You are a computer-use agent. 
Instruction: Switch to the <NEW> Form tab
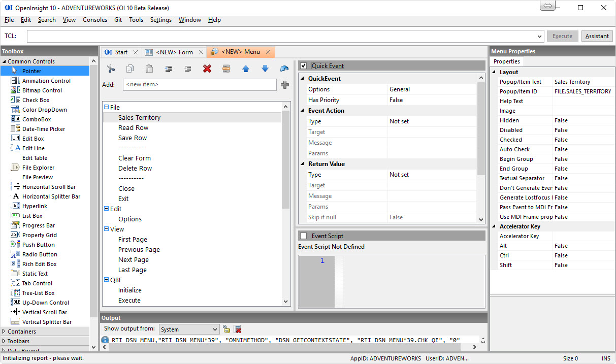pyautogui.click(x=174, y=52)
